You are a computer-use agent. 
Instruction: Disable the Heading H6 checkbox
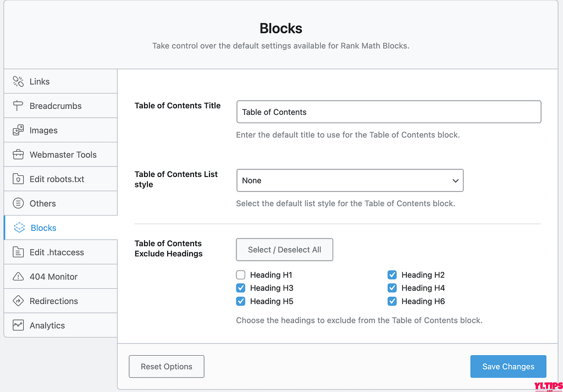click(392, 301)
